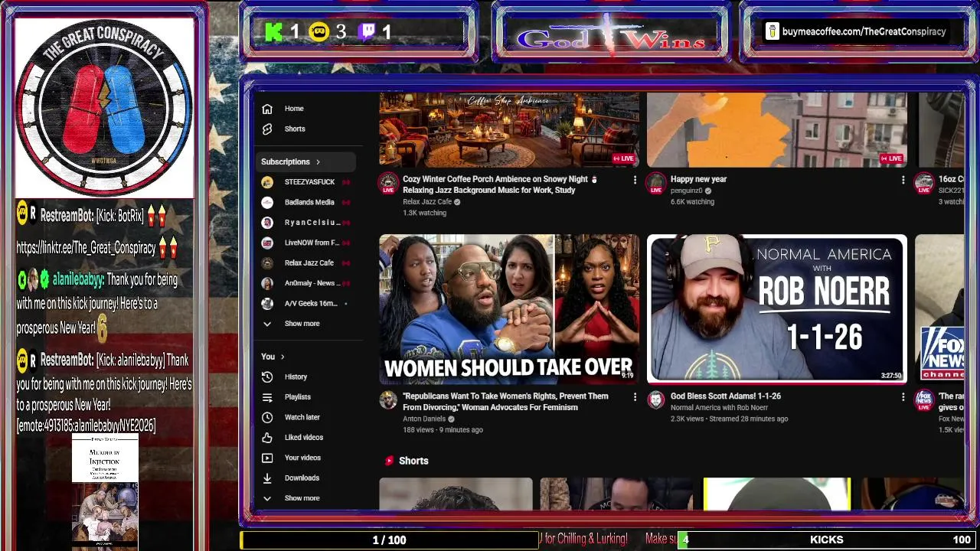Open A/V Geeks 16m avatar in sidebar

[x=267, y=304]
